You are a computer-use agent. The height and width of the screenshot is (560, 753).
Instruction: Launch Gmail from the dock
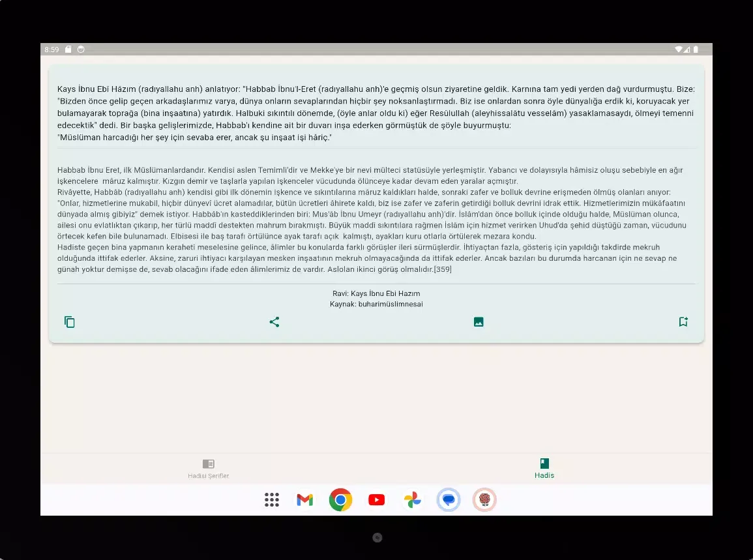point(304,500)
